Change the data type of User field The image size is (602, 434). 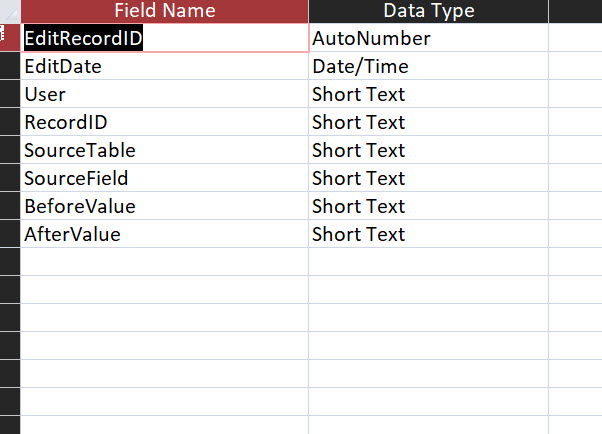coord(359,95)
